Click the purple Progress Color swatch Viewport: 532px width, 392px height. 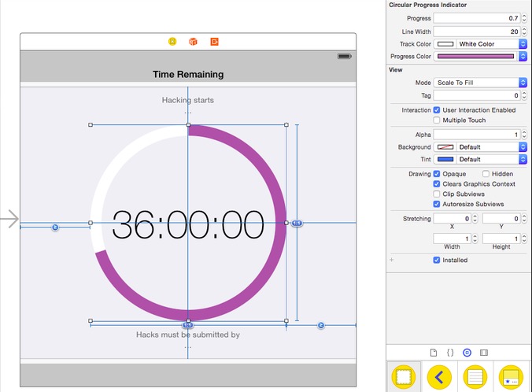475,57
